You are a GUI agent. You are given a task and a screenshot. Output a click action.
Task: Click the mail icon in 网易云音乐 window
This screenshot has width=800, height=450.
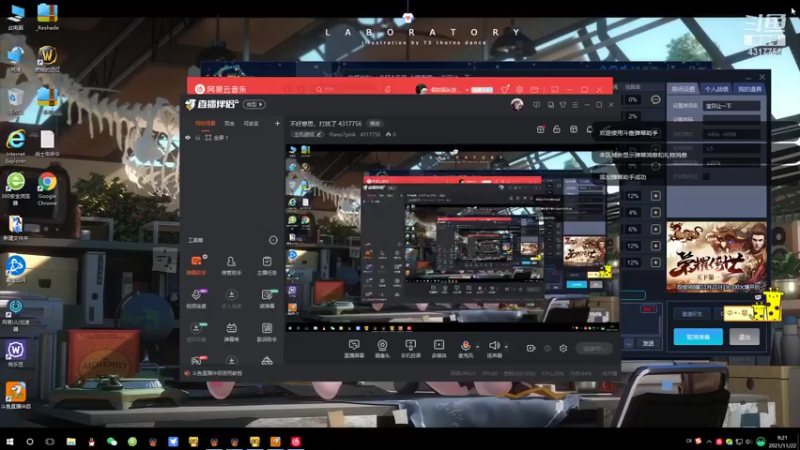point(534,89)
